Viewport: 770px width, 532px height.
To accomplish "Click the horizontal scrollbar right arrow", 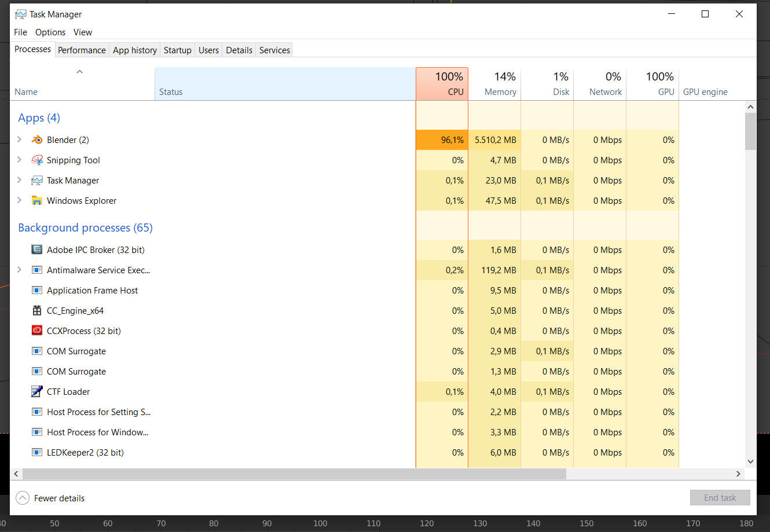I will tap(738, 474).
